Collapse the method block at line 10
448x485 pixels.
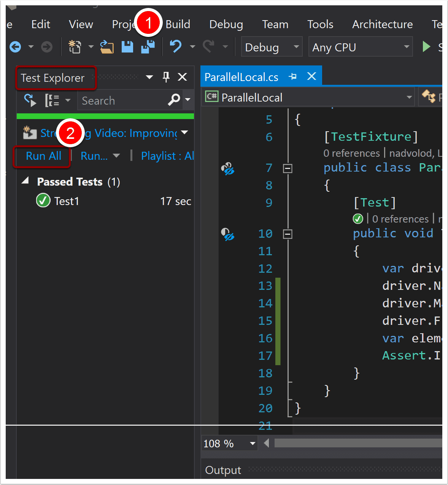(x=288, y=234)
